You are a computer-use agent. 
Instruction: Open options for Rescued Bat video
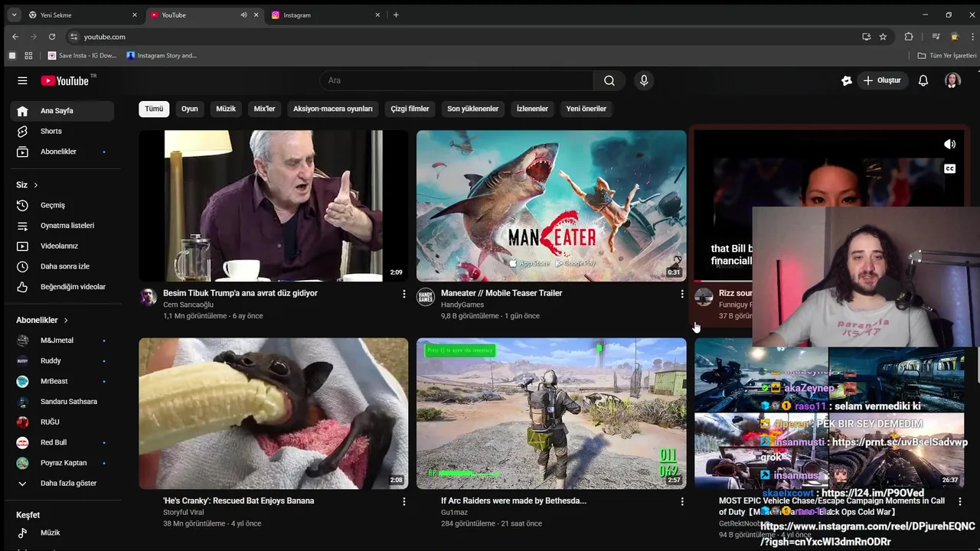pyautogui.click(x=404, y=501)
